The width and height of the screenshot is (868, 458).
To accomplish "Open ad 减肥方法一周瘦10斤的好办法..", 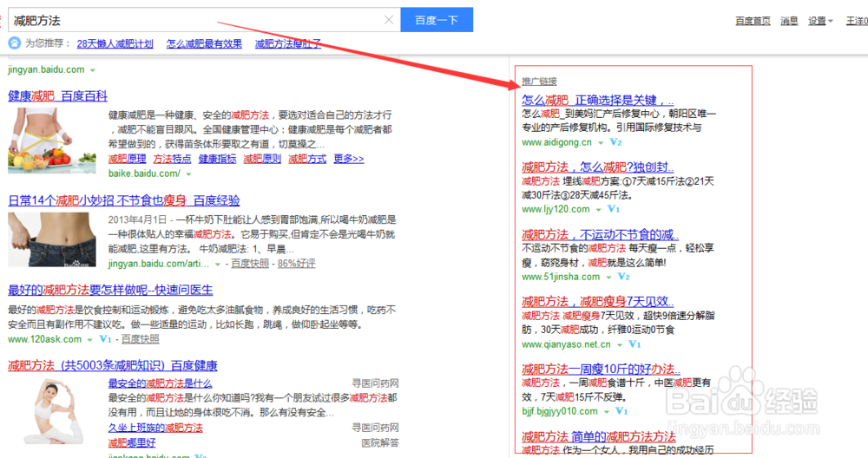I will coord(602,369).
